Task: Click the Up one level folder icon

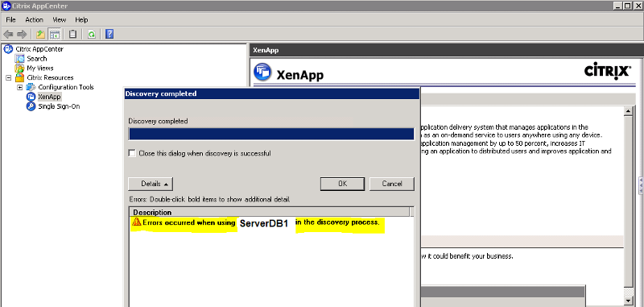Action: tap(40, 34)
